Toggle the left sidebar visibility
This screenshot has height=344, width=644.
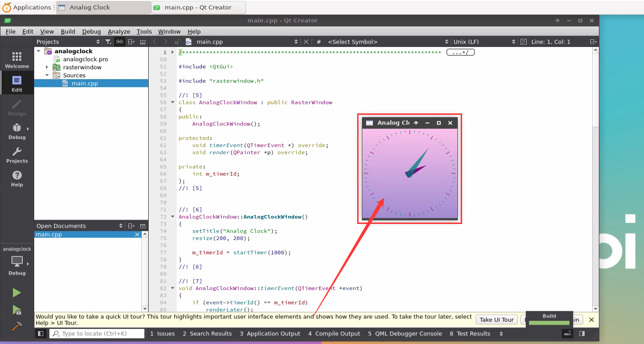tap(40, 334)
